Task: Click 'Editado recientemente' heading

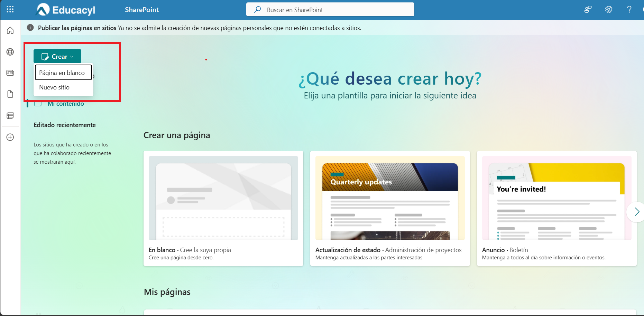Action: [x=65, y=125]
